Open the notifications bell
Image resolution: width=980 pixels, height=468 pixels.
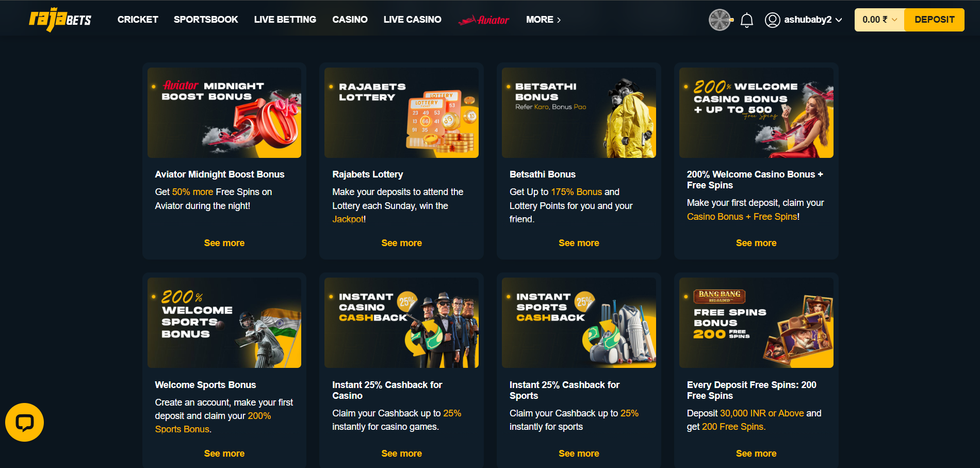(746, 20)
